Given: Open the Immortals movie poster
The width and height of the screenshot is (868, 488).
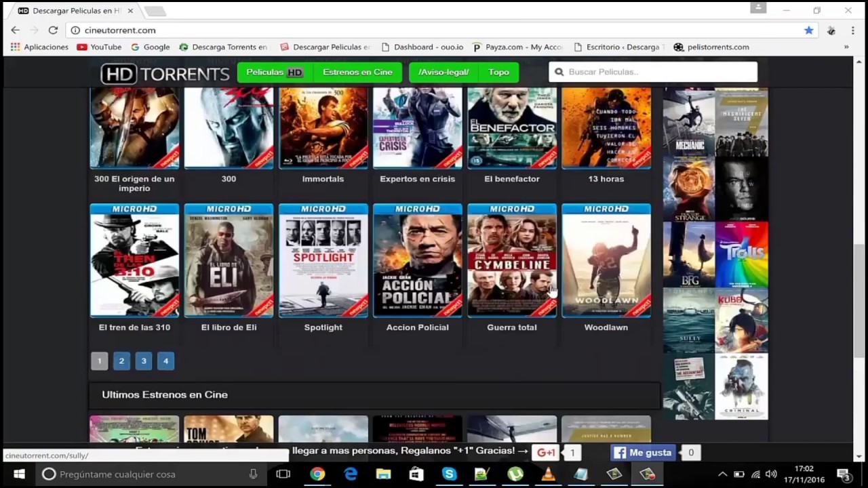Looking at the screenshot, I should point(323,127).
